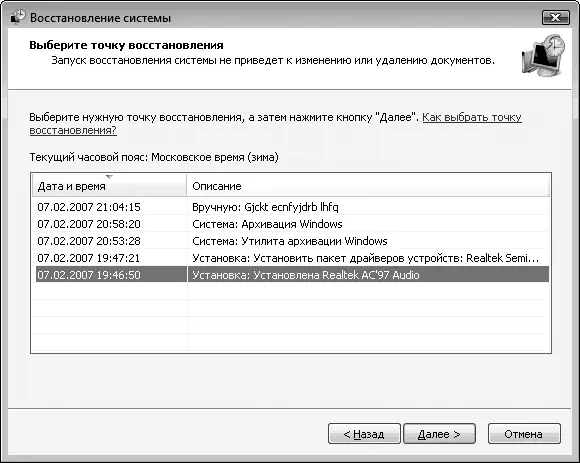Choose 'Система: Архивация Windows' description entry
Screen dimensions: 580x463
[267, 224]
